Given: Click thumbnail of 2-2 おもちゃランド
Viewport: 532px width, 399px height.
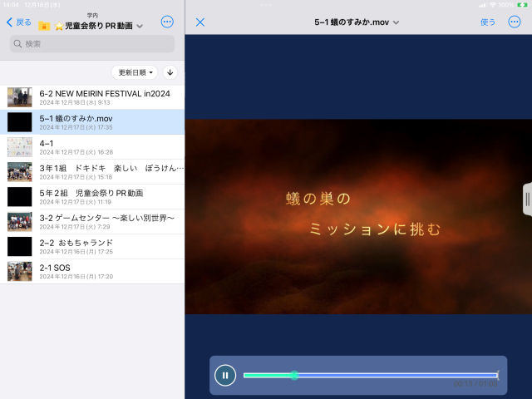Looking at the screenshot, I should pyautogui.click(x=20, y=246).
